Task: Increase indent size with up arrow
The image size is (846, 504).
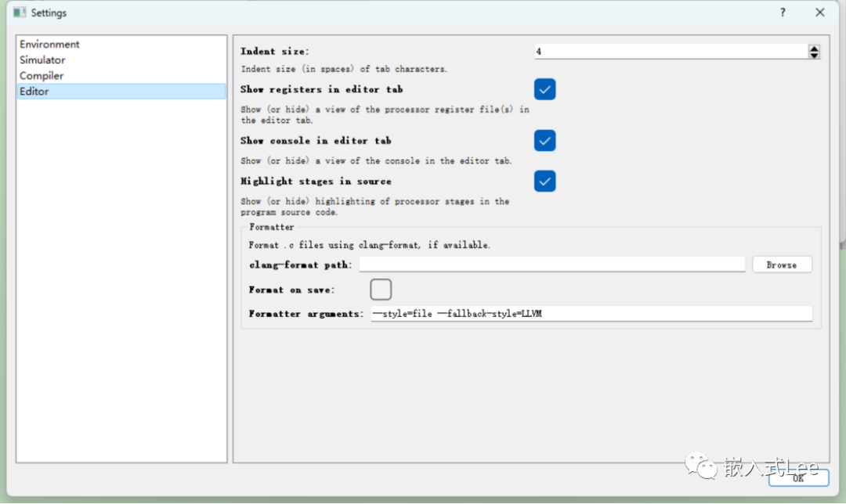Action: [814, 48]
